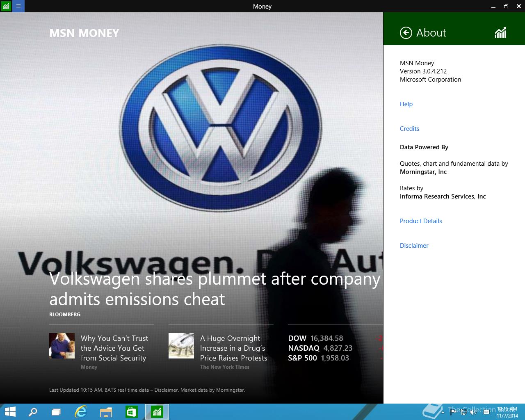
Task: Open Drug's Price Raises Protests article
Action: [234, 348]
